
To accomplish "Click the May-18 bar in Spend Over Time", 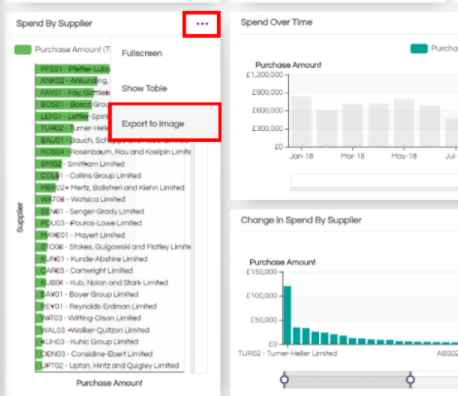I will pyautogui.click(x=404, y=123).
